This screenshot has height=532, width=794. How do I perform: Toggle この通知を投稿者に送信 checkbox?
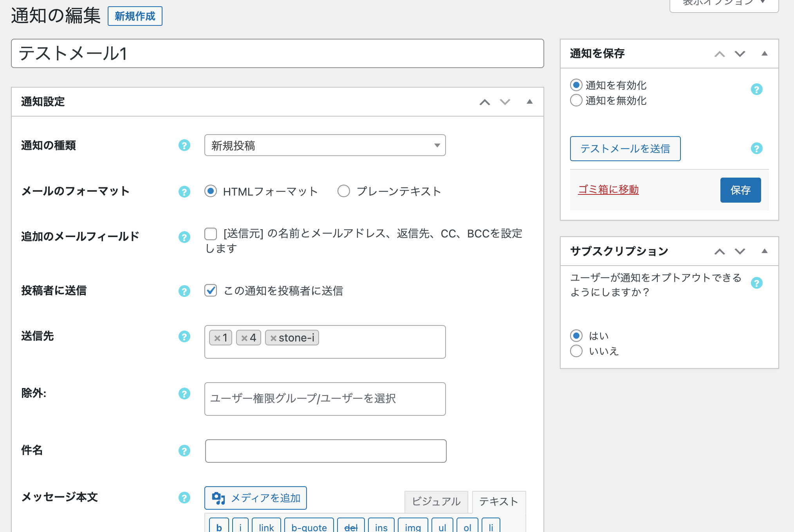pyautogui.click(x=211, y=291)
